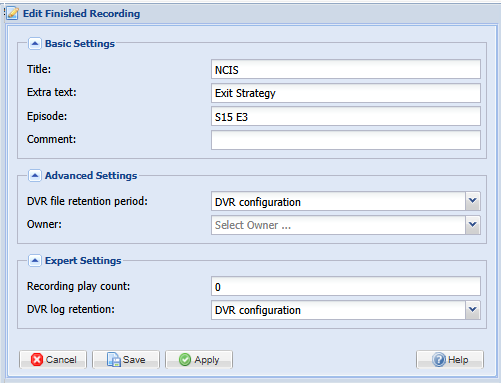
Task: Click the Title field containing NCIS
Action: coord(346,69)
